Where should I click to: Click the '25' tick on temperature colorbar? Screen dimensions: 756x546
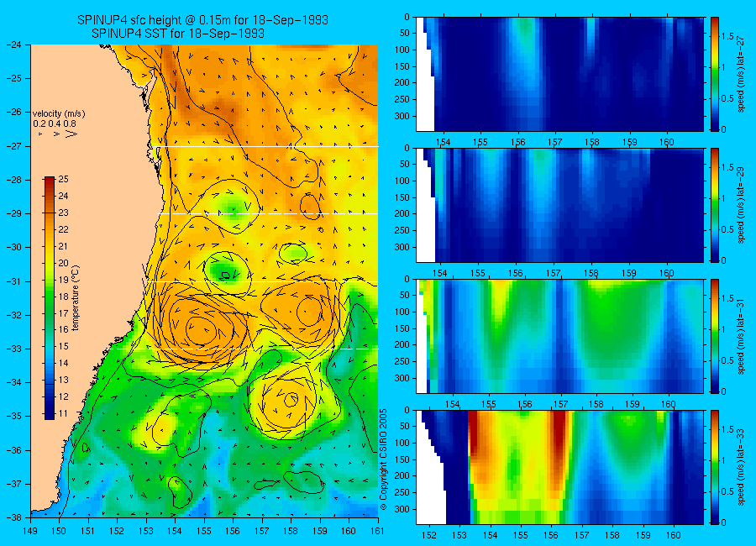63,180
